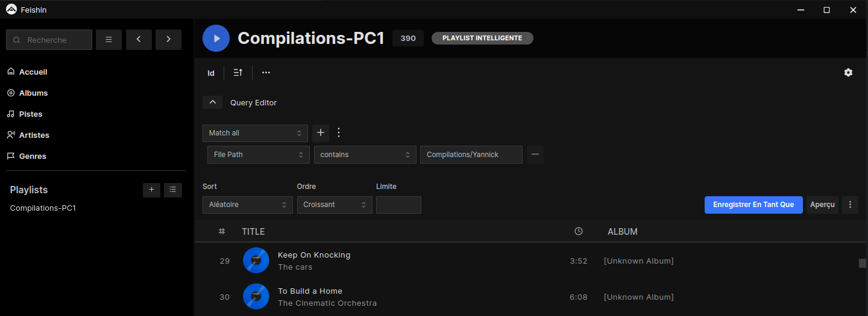Open the three-dots menu in the playlist toolbar
The width and height of the screenshot is (868, 316).
(266, 73)
